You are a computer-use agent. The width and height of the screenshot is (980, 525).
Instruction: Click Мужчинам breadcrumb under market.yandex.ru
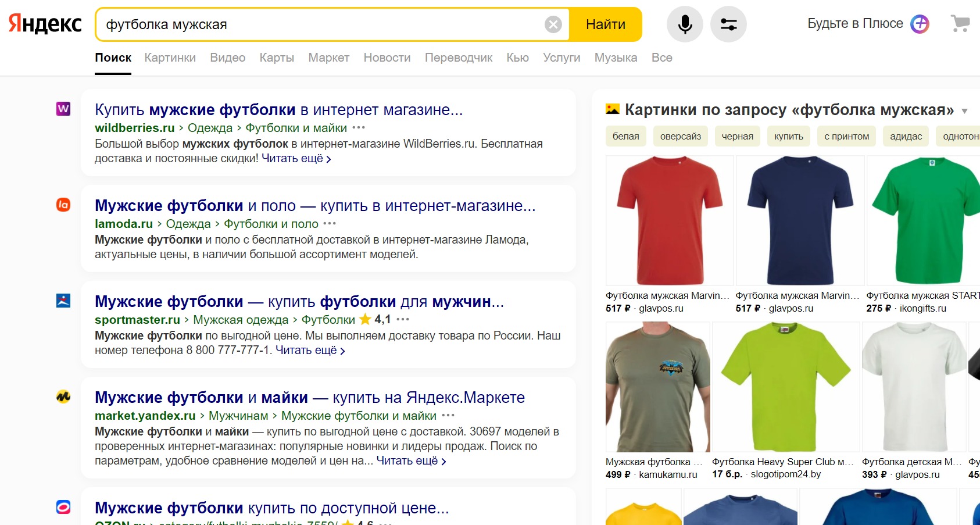[238, 416]
